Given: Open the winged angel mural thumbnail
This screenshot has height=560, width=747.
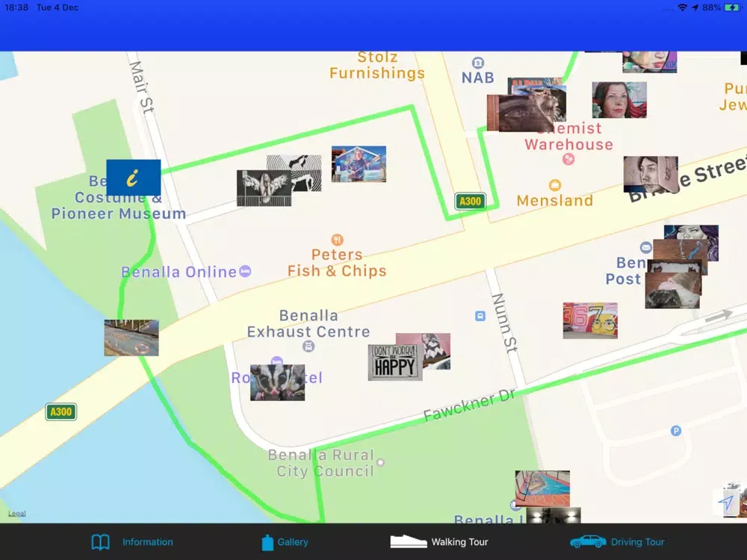Looking at the screenshot, I should click(x=264, y=188).
